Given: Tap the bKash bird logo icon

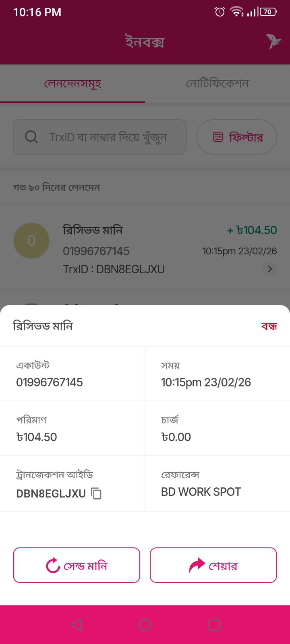Looking at the screenshot, I should coord(273,41).
